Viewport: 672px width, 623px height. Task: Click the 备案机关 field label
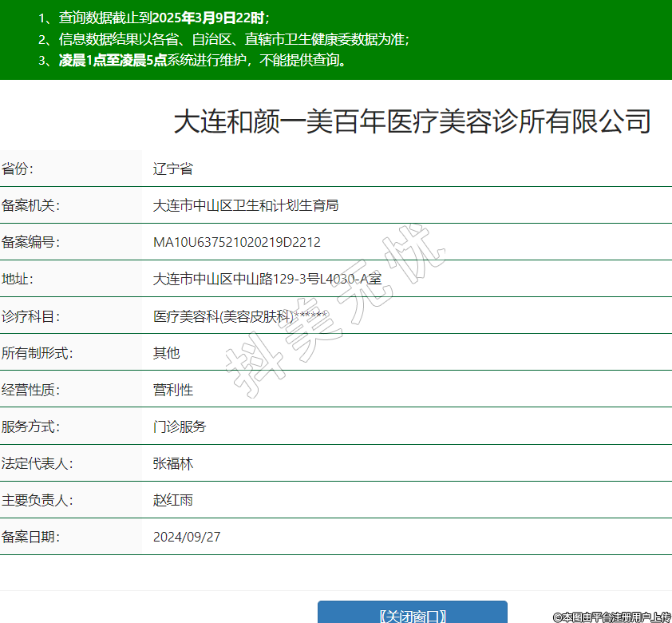(31, 205)
